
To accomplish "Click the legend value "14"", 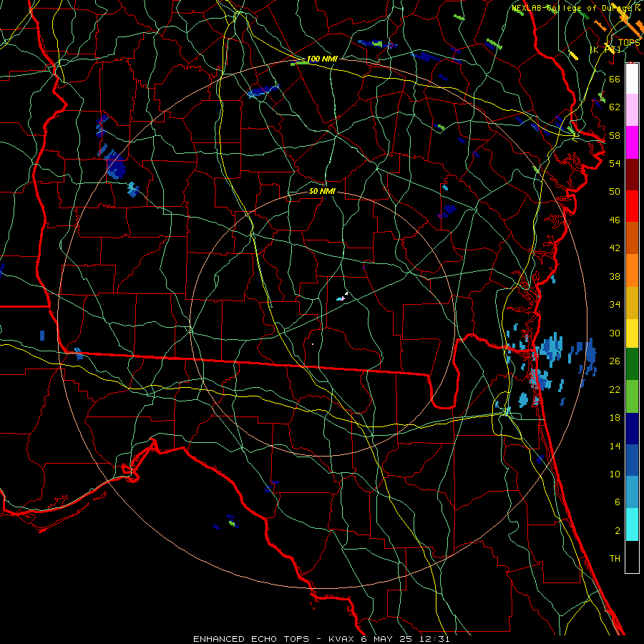I will [x=615, y=446].
